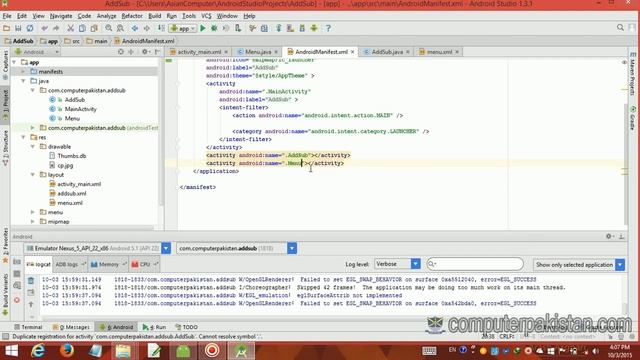Open the Run tool window
The width and height of the screenshot is (640, 360).
(154, 327)
